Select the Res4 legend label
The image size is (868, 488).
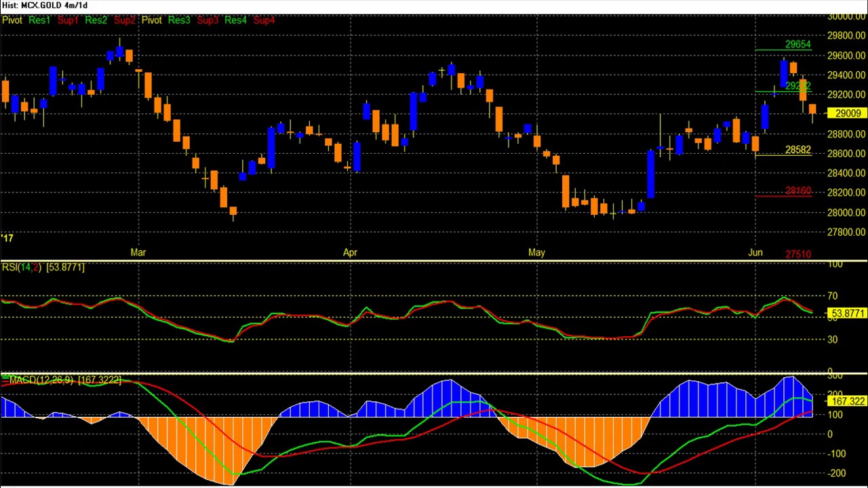pyautogui.click(x=235, y=20)
